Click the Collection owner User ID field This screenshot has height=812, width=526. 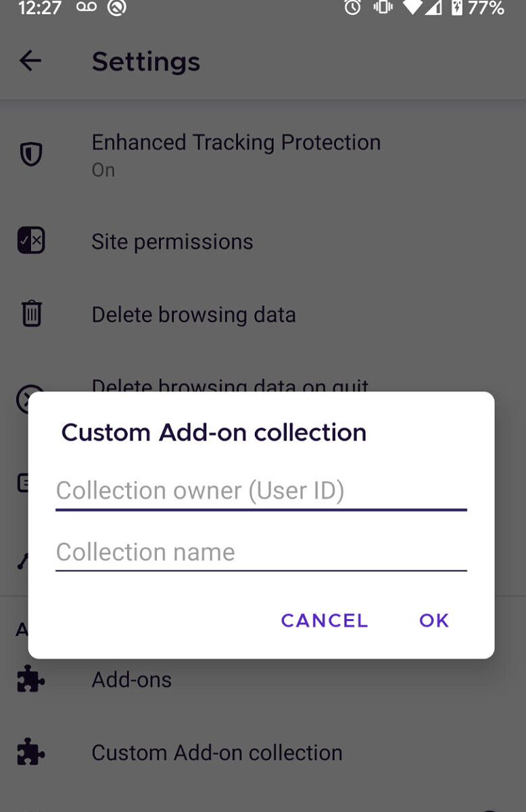tap(261, 491)
